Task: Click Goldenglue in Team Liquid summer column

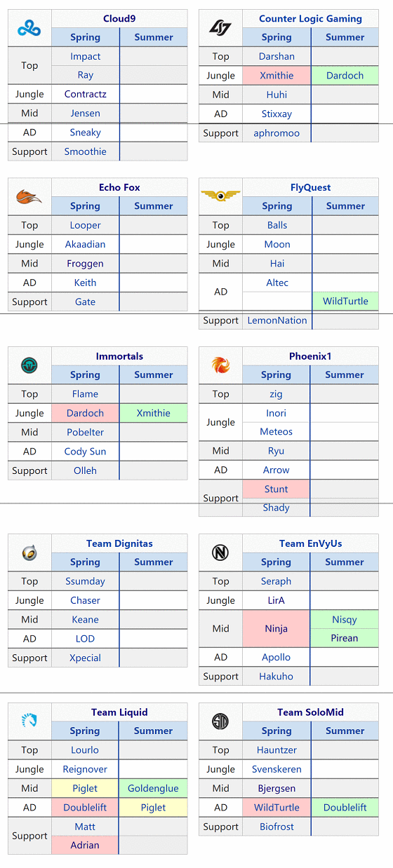Action: 153,788
